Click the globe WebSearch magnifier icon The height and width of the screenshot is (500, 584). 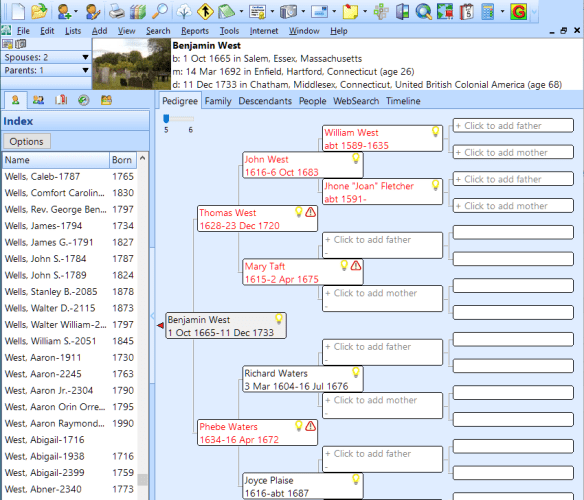tap(423, 11)
